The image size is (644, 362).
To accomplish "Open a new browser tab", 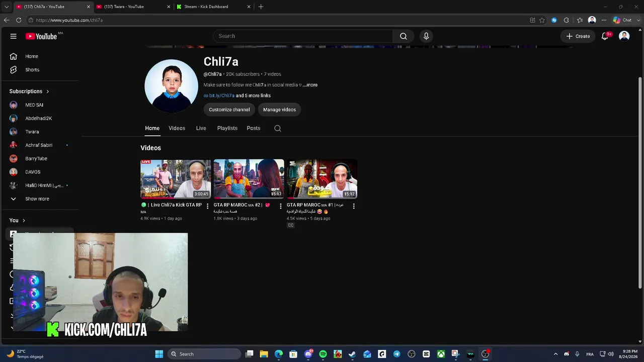I will 261,7.
